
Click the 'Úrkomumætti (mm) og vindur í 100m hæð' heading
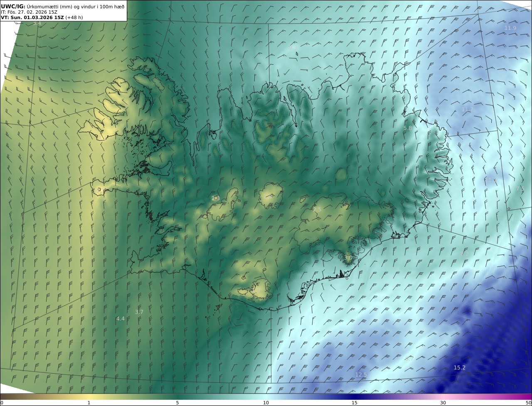[x=76, y=6]
